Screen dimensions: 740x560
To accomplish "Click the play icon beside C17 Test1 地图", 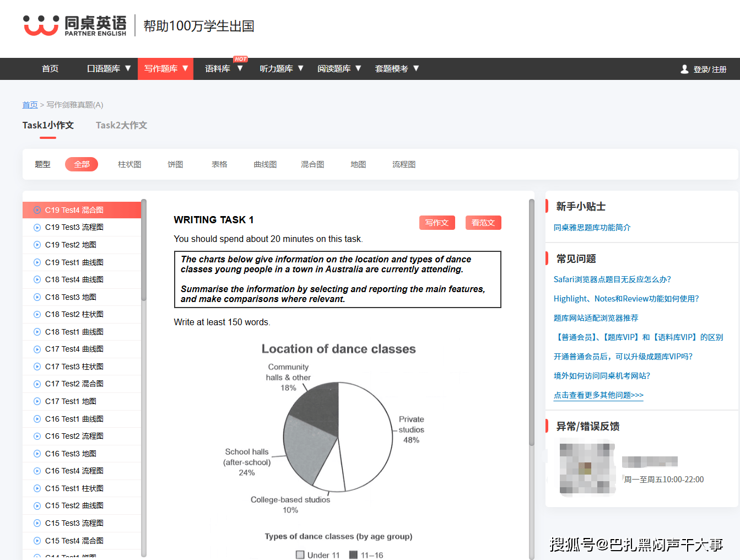I will (x=37, y=401).
